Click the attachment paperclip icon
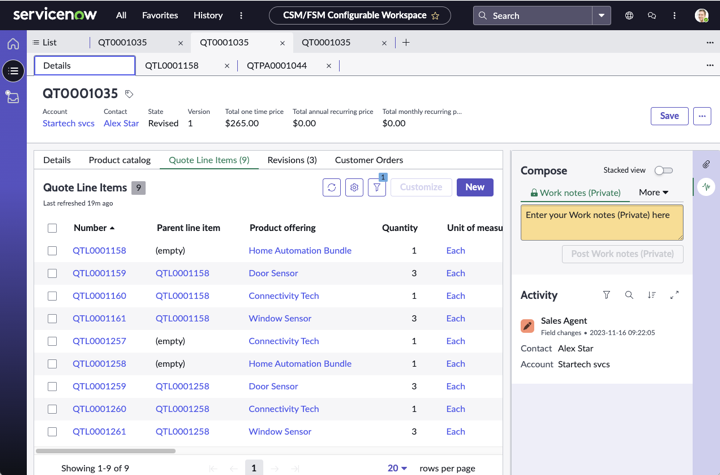 pyautogui.click(x=706, y=164)
